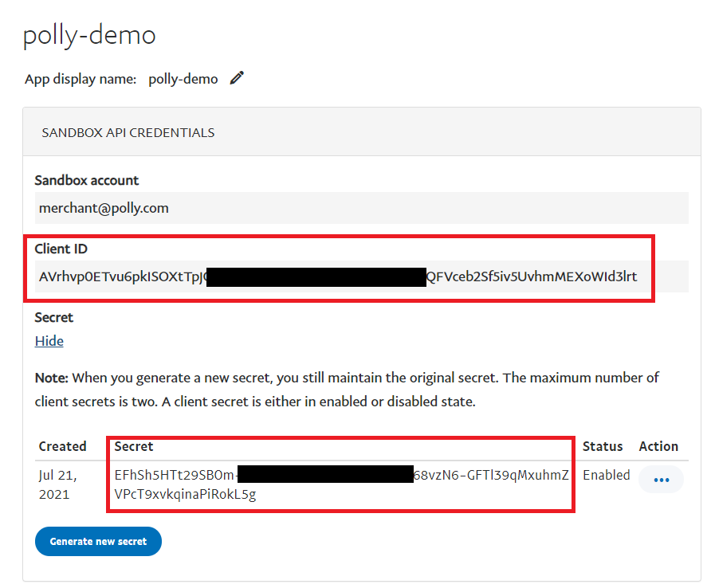Click the Hide link under Secret

[x=49, y=341]
